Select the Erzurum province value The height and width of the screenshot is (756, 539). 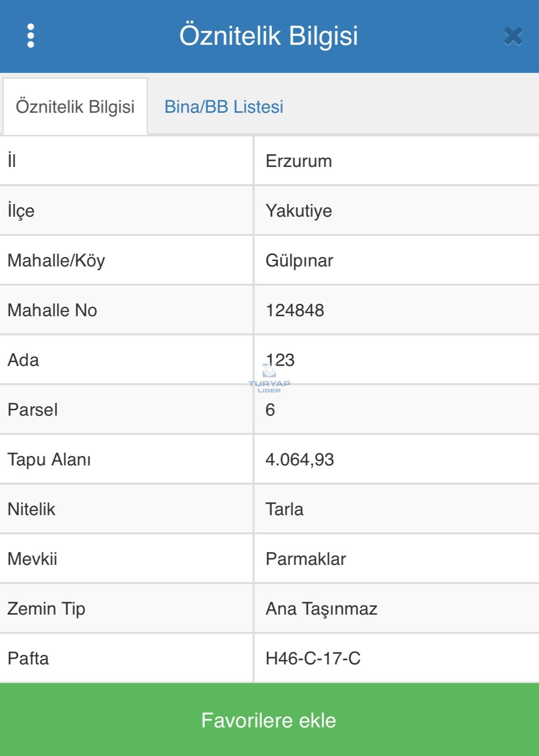pos(299,161)
